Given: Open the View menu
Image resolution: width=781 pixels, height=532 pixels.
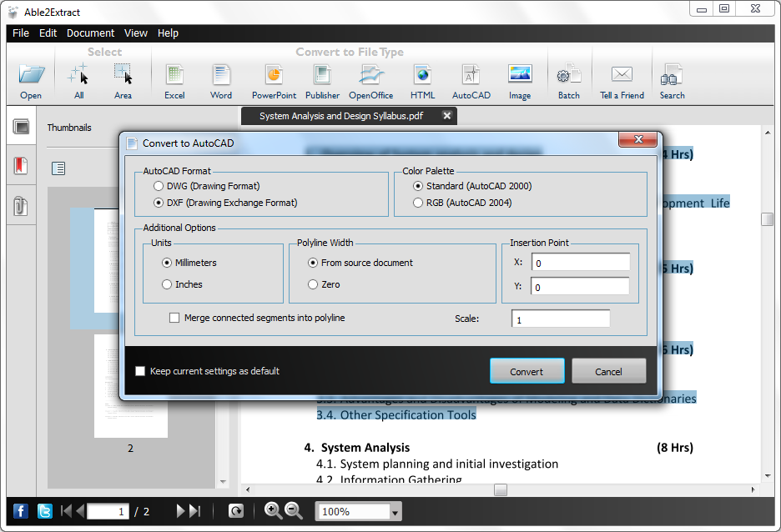Looking at the screenshot, I should point(135,33).
